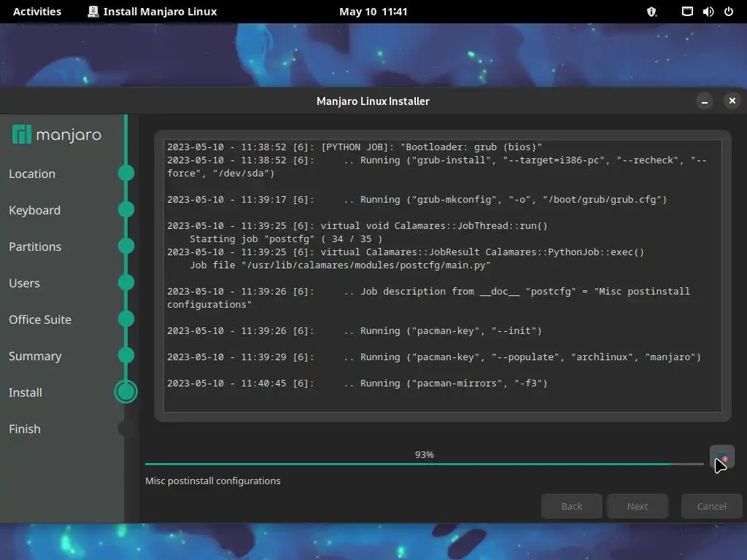The image size is (747, 560).
Task: Click the log line running grub-mkconfig
Action: tap(417, 200)
